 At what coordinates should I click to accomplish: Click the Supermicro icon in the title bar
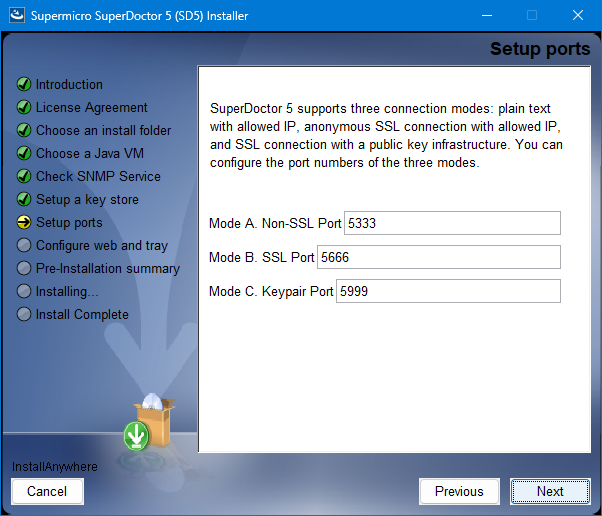(x=17, y=16)
